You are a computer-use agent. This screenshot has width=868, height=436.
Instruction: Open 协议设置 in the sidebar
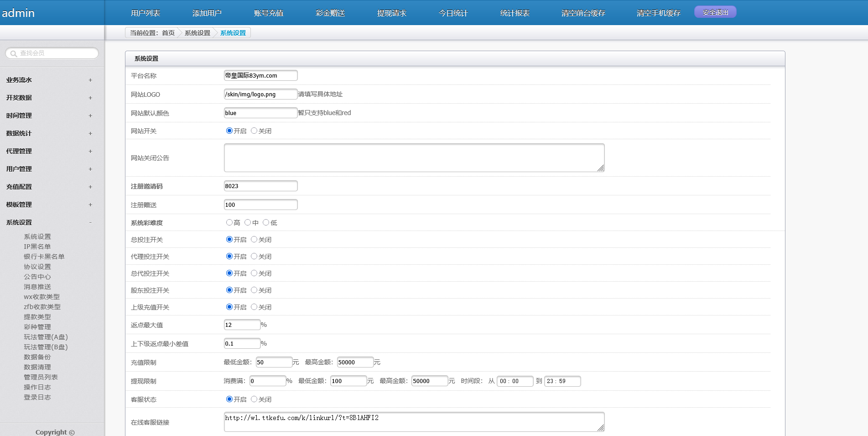37,267
